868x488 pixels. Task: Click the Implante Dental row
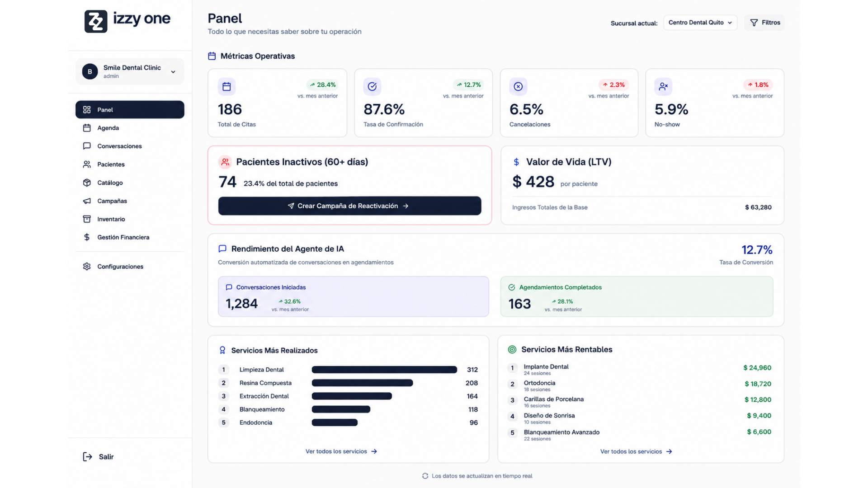tap(639, 369)
